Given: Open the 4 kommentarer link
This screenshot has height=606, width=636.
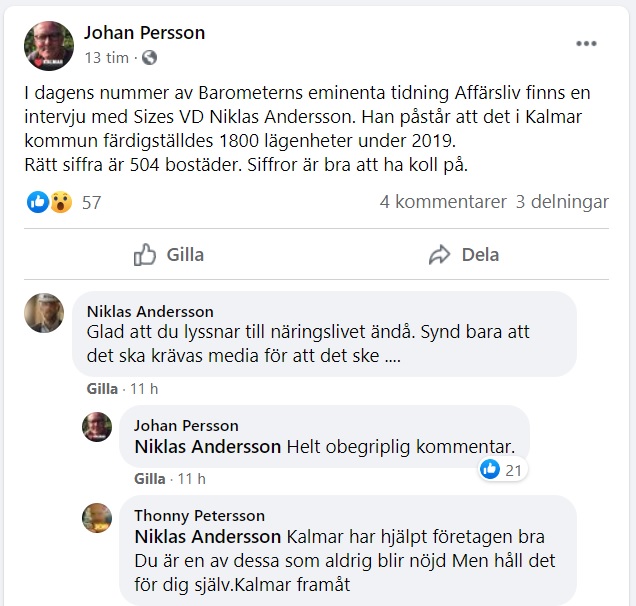Looking at the screenshot, I should [x=443, y=202].
